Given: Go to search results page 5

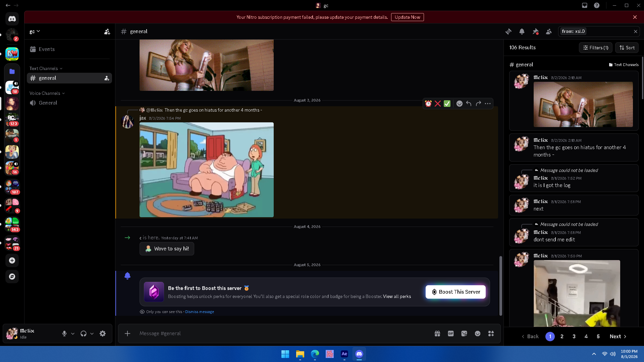Looking at the screenshot, I should coord(598,337).
